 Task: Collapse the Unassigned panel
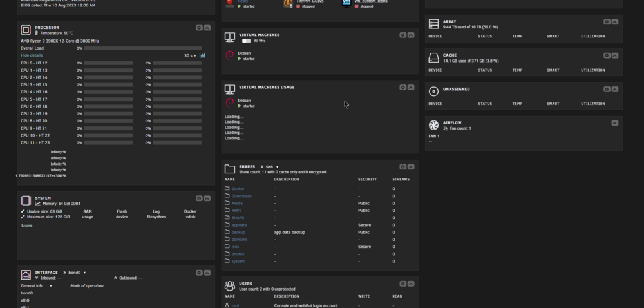[615, 89]
